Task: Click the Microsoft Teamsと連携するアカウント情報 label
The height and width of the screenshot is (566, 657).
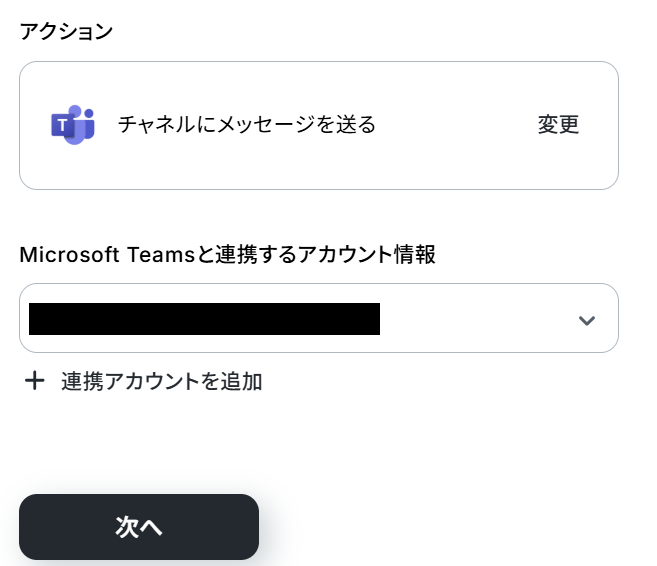Action: 228,254
